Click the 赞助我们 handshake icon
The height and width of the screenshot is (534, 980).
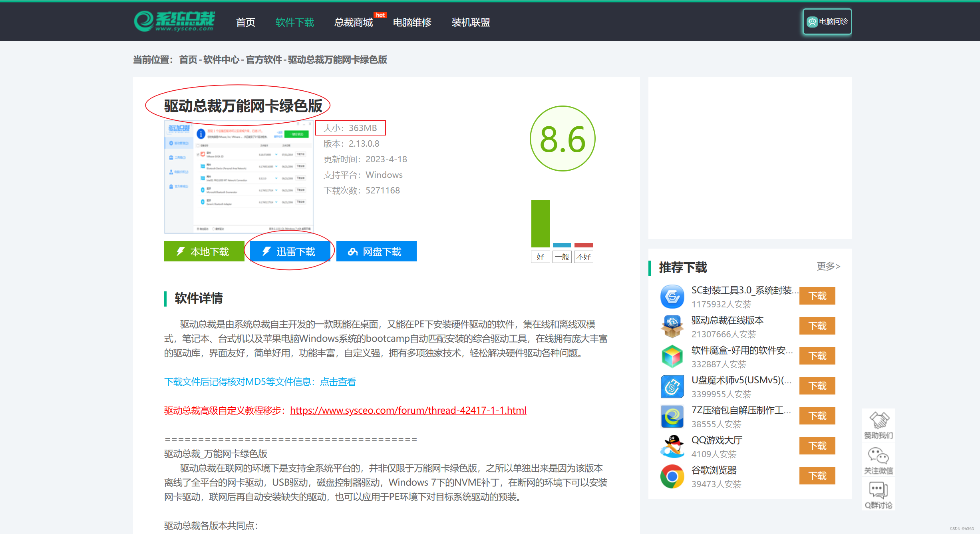tap(879, 420)
